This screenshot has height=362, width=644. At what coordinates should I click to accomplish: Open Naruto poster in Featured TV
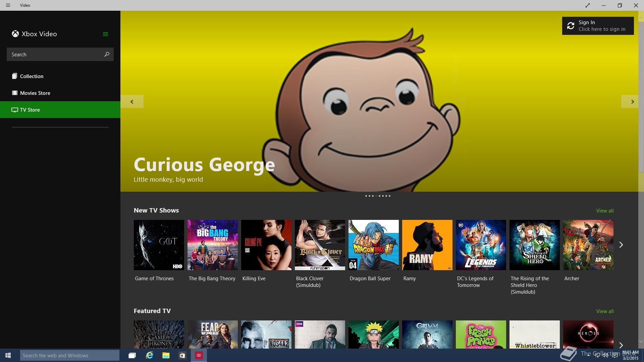[374, 335]
